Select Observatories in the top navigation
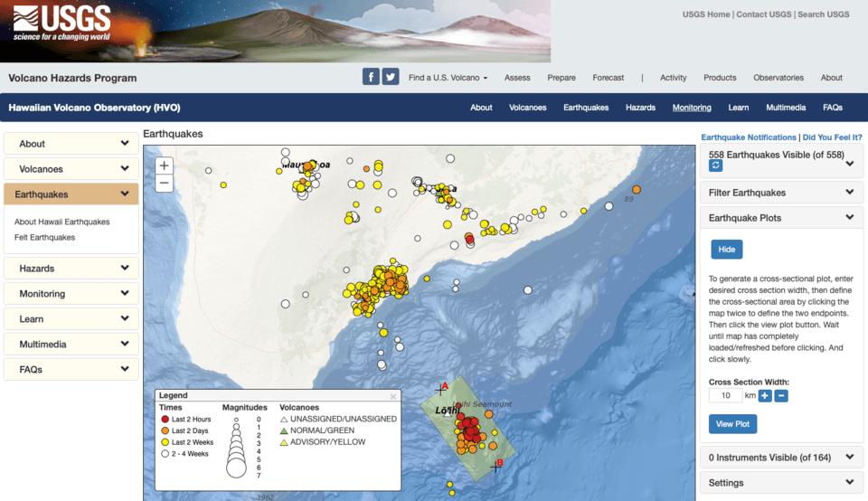Image resolution: width=868 pixels, height=501 pixels. pyautogui.click(x=778, y=78)
